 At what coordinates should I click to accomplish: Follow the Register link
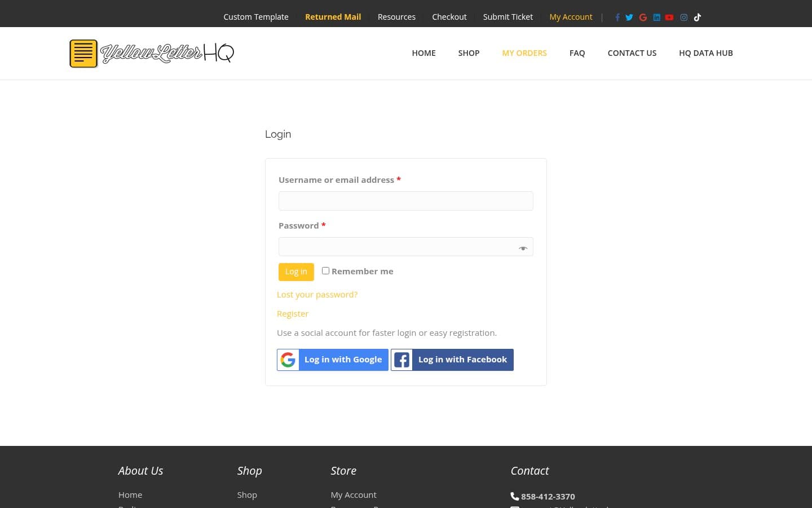tap(293, 314)
